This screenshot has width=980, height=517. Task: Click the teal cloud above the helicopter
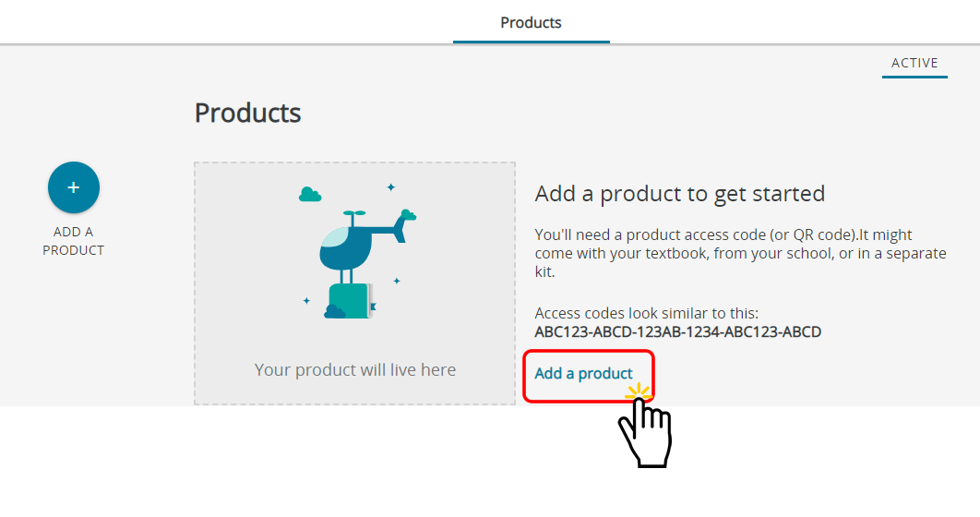coord(310,195)
